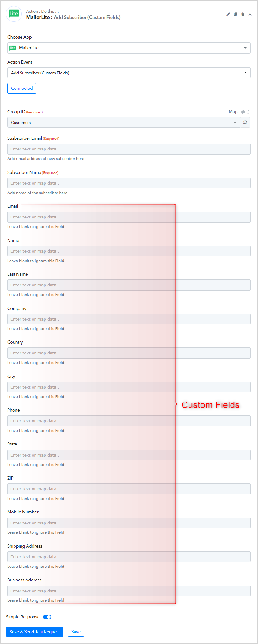Click the Phone field input box
Screen dimensions: 258x644
tap(129, 421)
